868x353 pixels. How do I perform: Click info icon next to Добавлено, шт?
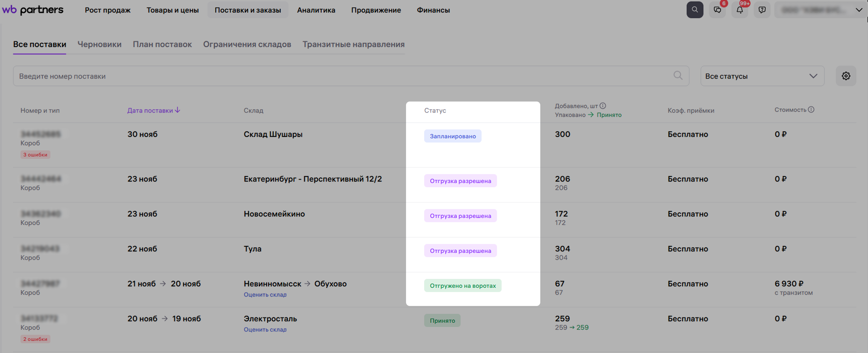tap(603, 106)
